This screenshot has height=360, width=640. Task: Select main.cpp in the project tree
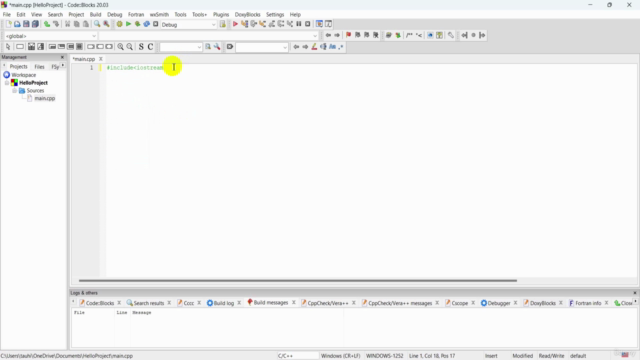point(44,98)
